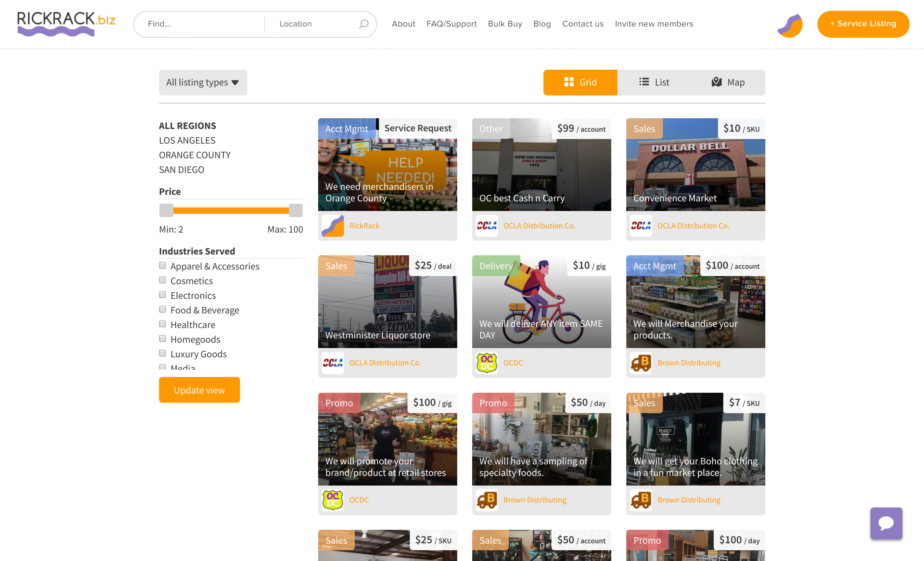
Task: Click OCLA logo under OC best Cash n Carry
Action: [x=486, y=226]
